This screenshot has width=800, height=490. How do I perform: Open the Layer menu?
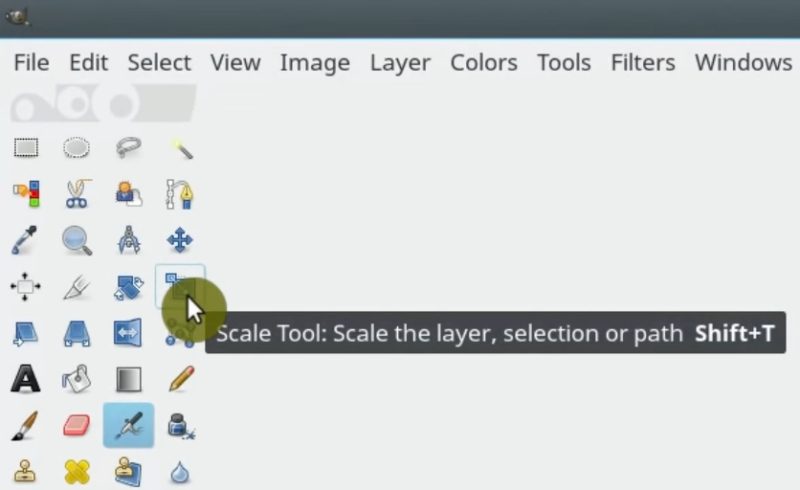(x=400, y=63)
